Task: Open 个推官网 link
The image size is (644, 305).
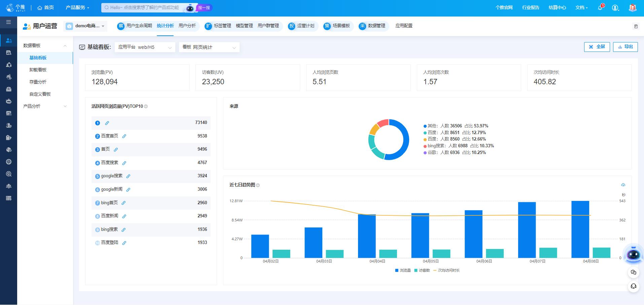Action: (504, 7)
